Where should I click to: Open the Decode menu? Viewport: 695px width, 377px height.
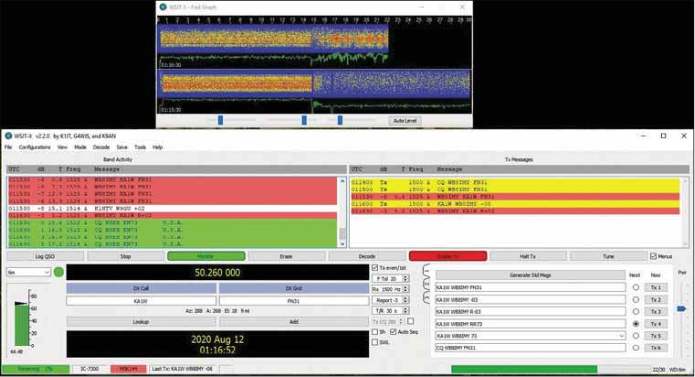pos(101,147)
